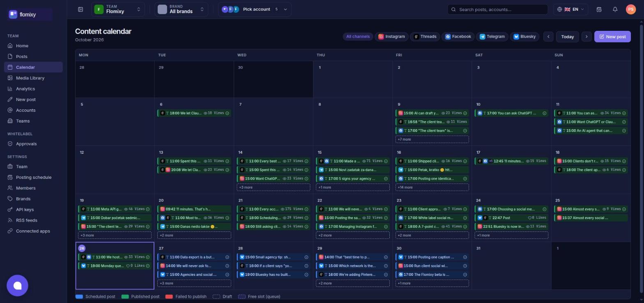Expand "+7 more" posts on October 9
The height and width of the screenshot is (303, 644).
tap(432, 139)
